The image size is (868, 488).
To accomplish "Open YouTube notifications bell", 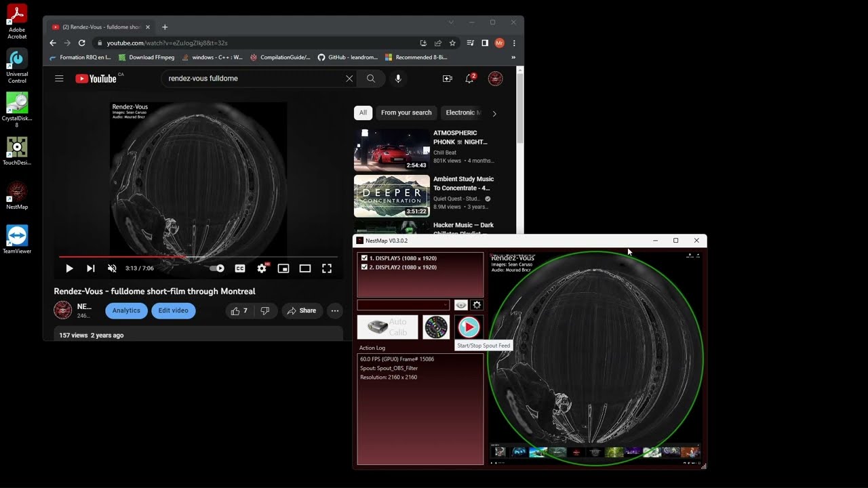I will pyautogui.click(x=469, y=79).
